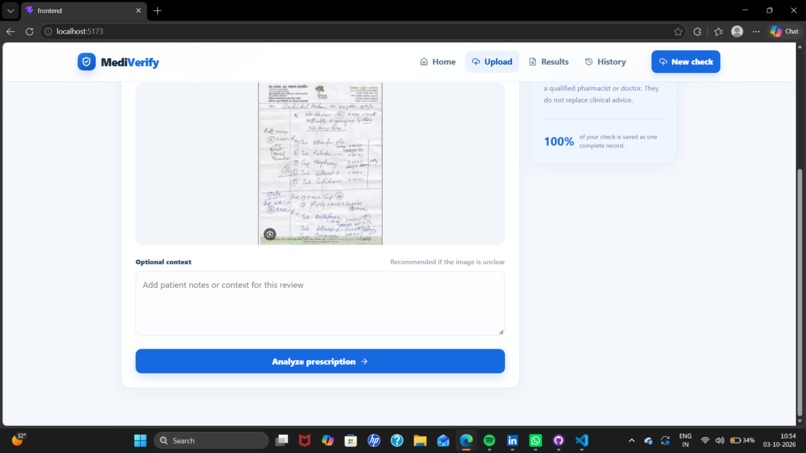Open weather widget on taskbar
Viewport: 806px width, 453px height.
point(19,440)
